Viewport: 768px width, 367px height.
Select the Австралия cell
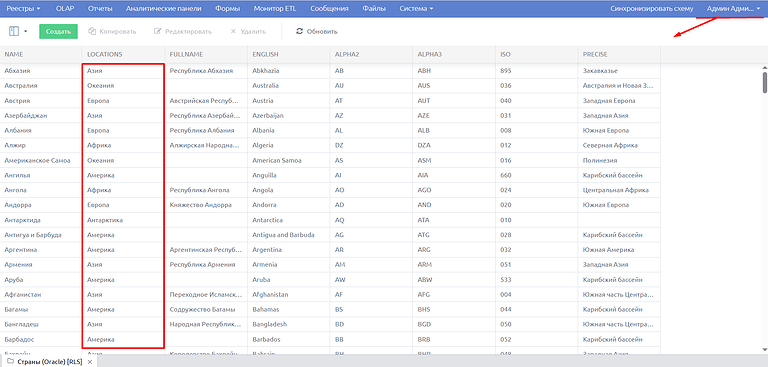click(x=41, y=86)
